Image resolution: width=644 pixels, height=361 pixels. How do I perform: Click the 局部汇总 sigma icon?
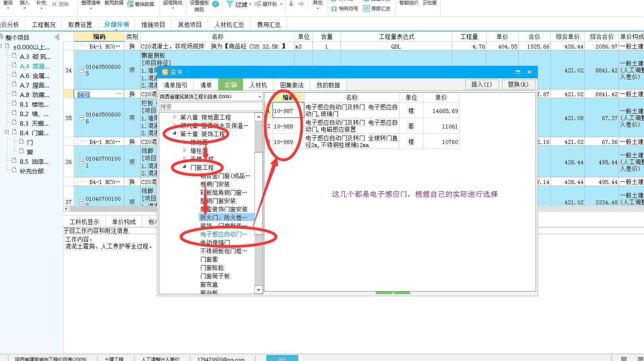pyautogui.click(x=366, y=8)
